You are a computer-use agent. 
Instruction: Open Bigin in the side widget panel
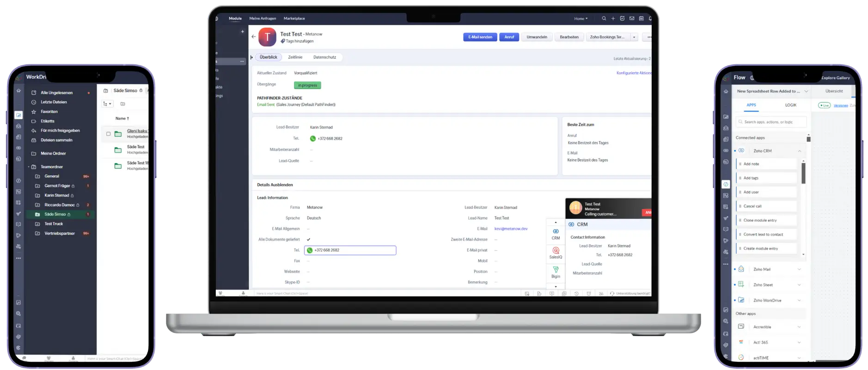(x=556, y=272)
